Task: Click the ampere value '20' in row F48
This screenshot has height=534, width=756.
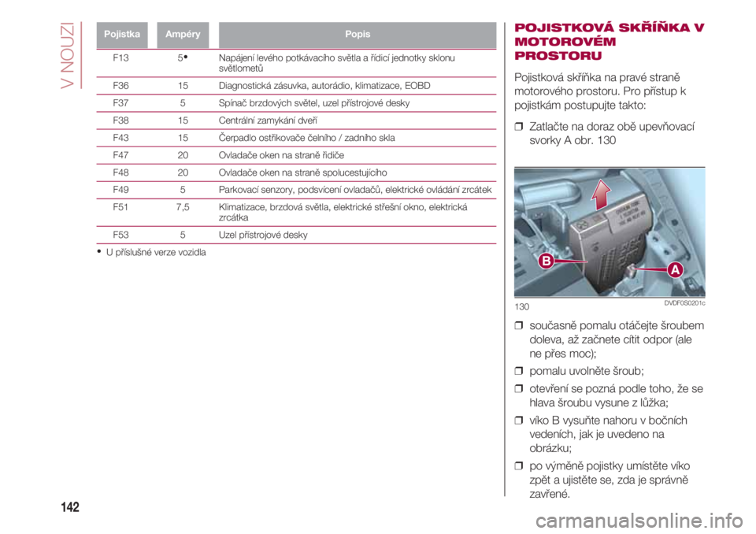Action: point(183,172)
